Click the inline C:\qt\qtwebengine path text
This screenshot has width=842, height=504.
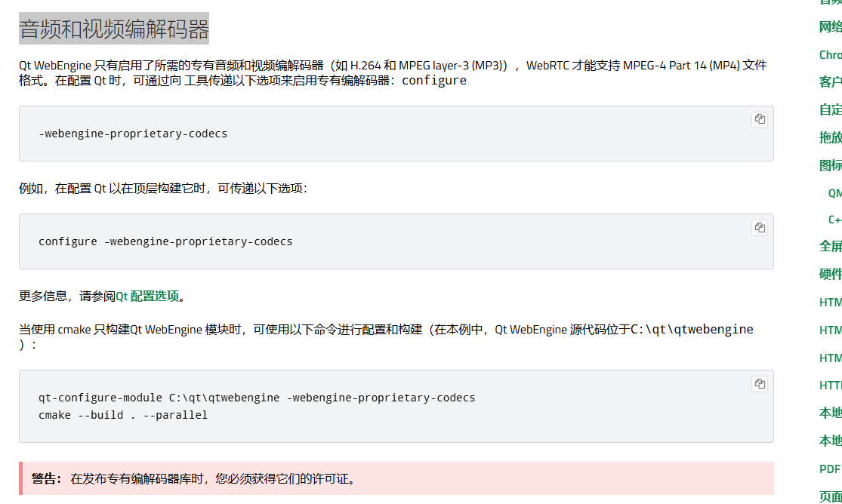692,329
